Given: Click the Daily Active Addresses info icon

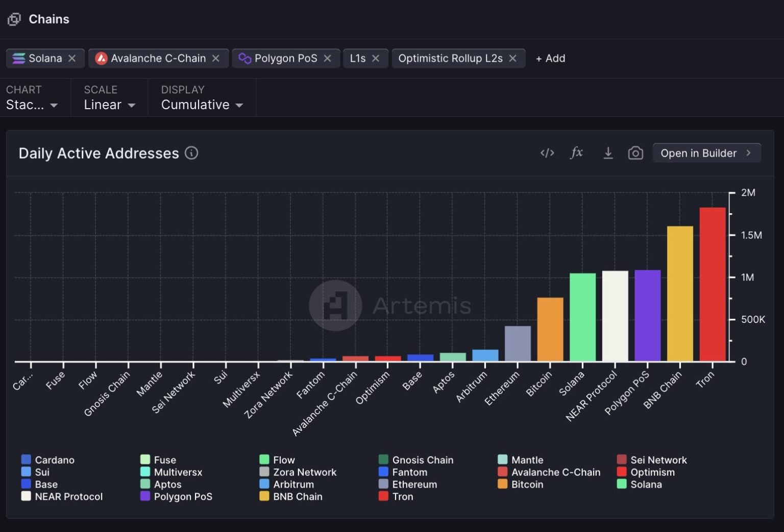Looking at the screenshot, I should [191, 153].
